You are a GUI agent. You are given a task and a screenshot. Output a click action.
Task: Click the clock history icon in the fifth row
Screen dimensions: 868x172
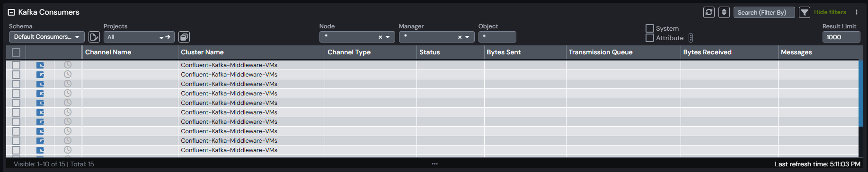coord(68,103)
